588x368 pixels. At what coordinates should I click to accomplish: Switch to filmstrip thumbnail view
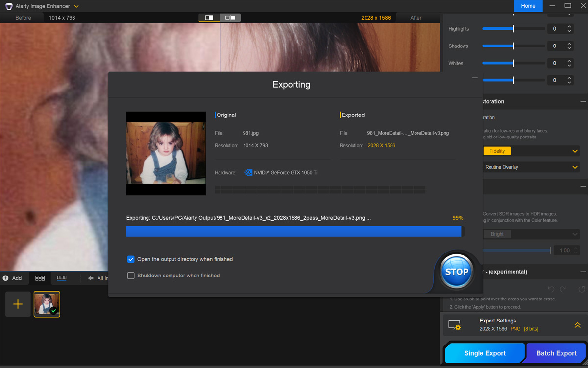pyautogui.click(x=62, y=278)
